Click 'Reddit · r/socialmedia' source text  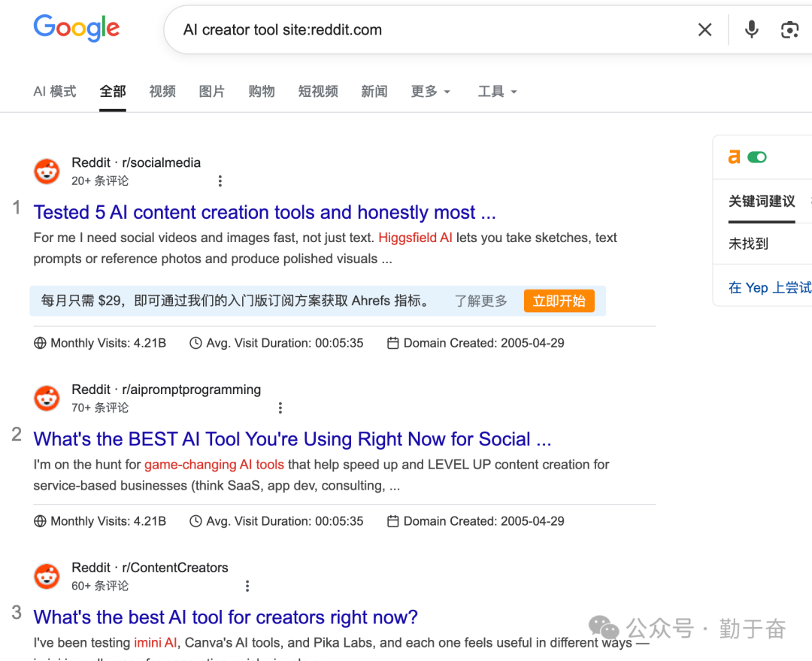pyautogui.click(x=135, y=162)
